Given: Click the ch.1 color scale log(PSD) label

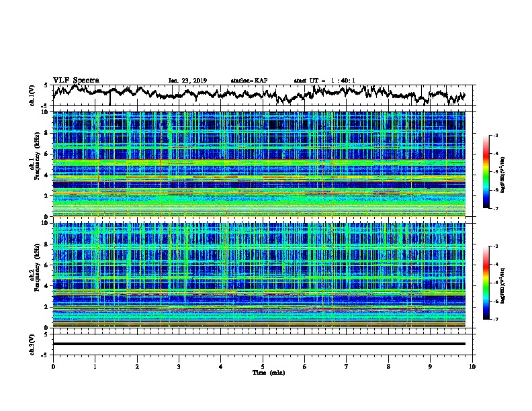Looking at the screenshot, I should 503,175.
